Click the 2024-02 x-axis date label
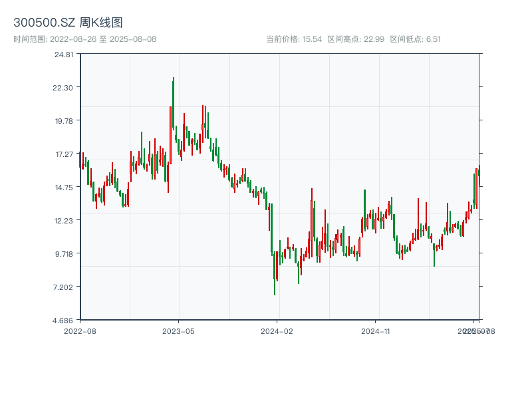 click(277, 331)
